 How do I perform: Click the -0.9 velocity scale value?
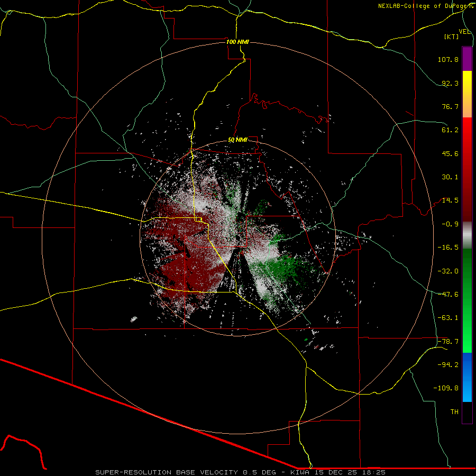click(450, 224)
